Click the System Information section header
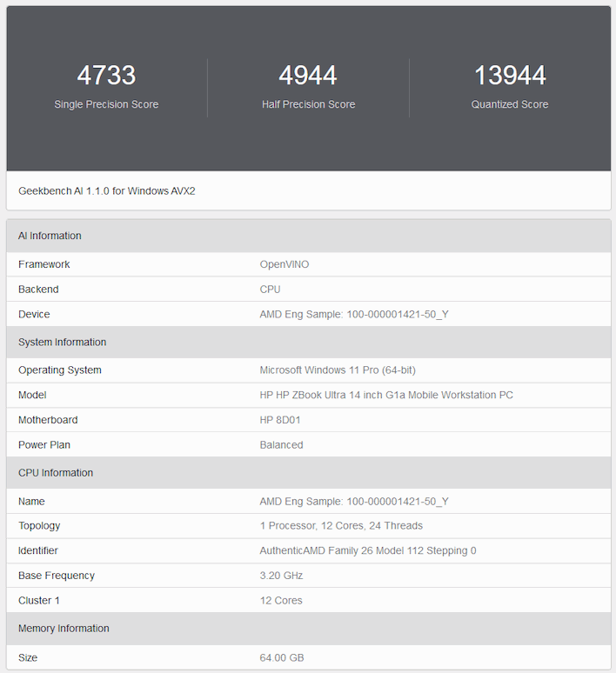The height and width of the screenshot is (673, 616). click(62, 343)
